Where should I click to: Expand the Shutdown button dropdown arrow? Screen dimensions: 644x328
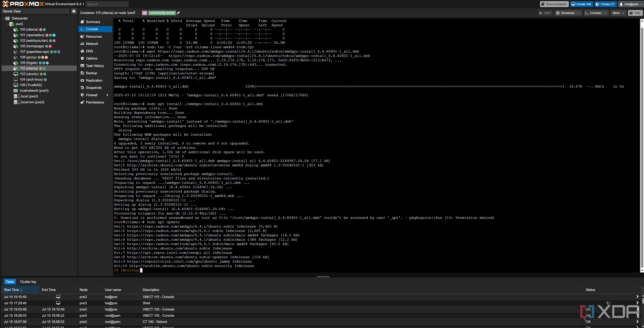[x=579, y=13]
